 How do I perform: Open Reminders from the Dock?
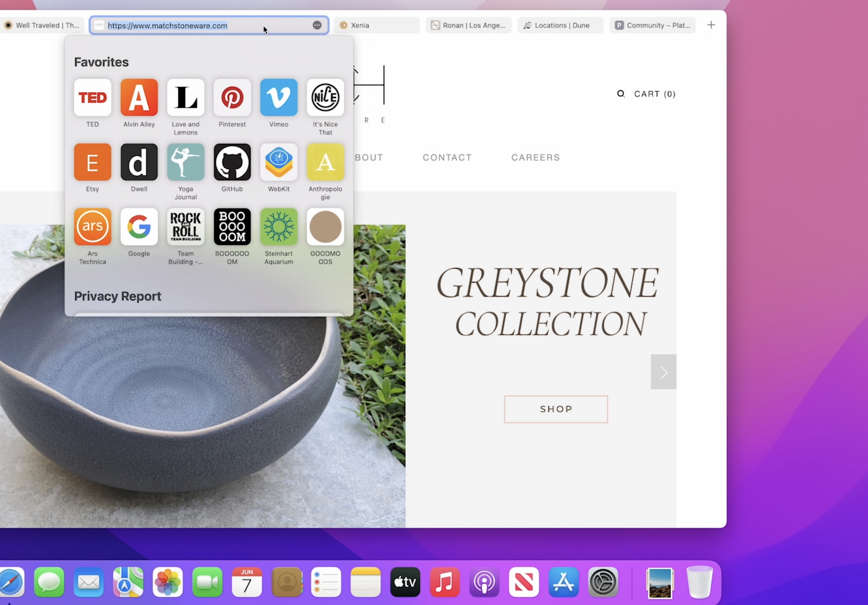326,582
